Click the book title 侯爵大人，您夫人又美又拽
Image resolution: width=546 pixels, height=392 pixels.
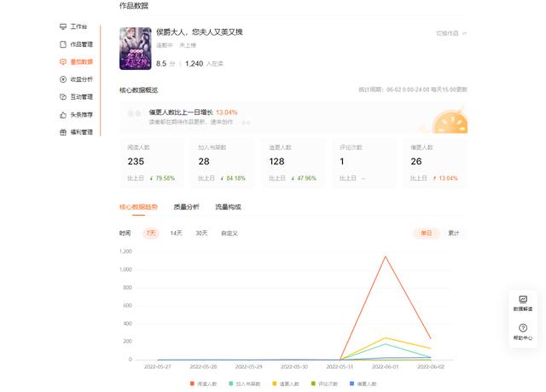[x=199, y=32]
